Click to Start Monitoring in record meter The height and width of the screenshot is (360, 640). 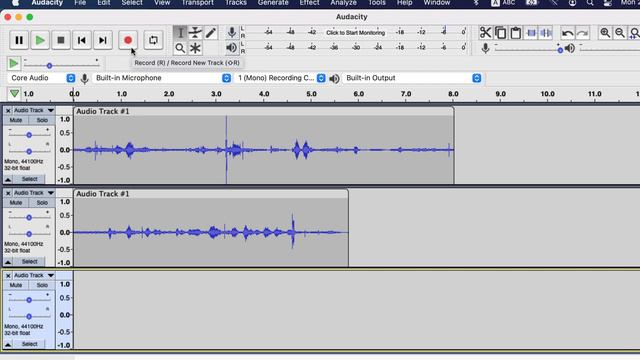pyautogui.click(x=355, y=33)
